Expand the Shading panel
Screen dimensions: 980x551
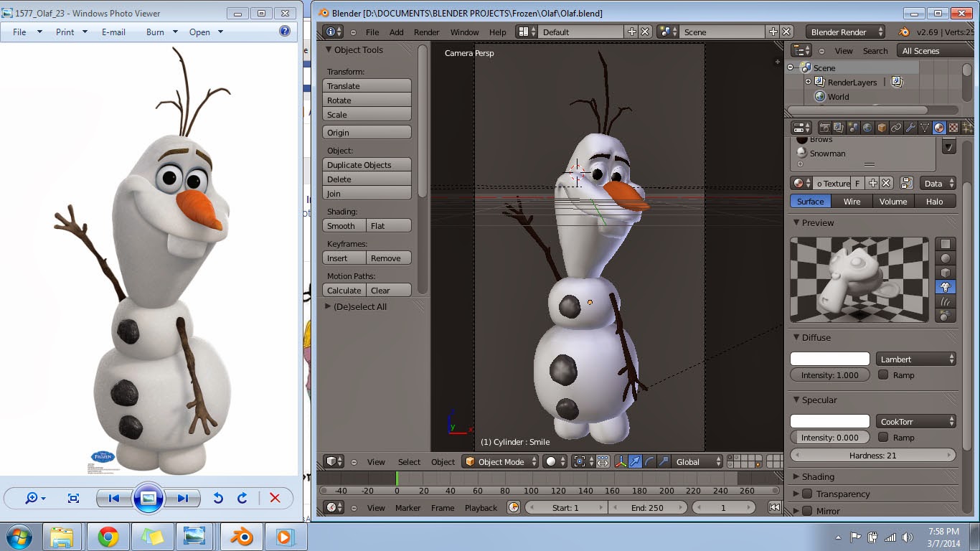point(796,476)
